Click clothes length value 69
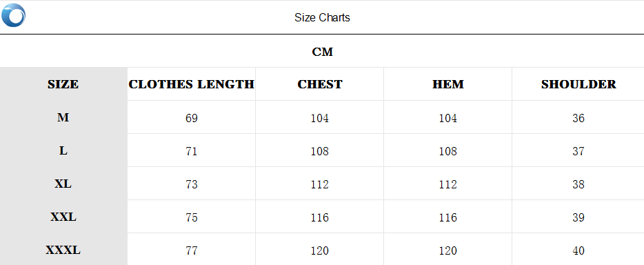 coord(192,118)
